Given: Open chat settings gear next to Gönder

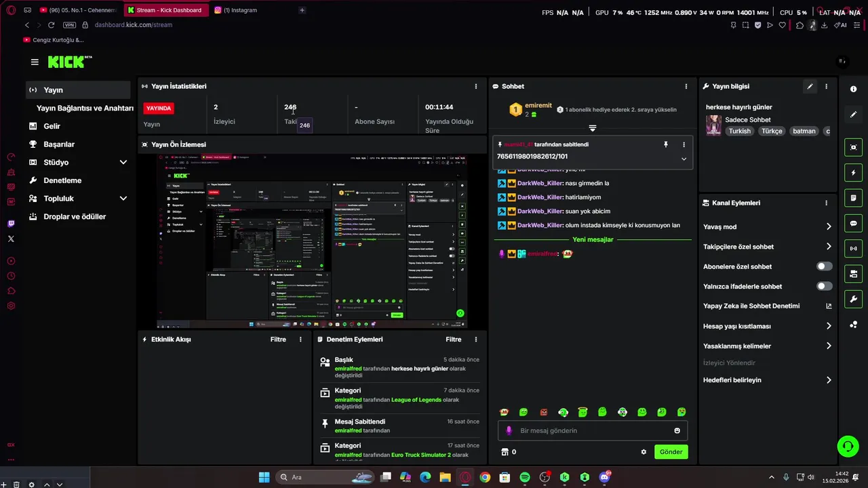Looking at the screenshot, I should [644, 452].
